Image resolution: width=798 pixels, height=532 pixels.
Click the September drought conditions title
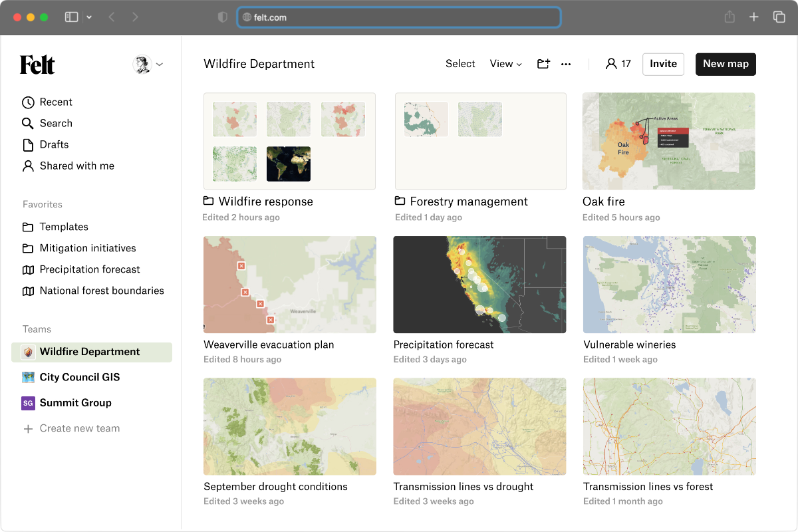pyautogui.click(x=275, y=487)
